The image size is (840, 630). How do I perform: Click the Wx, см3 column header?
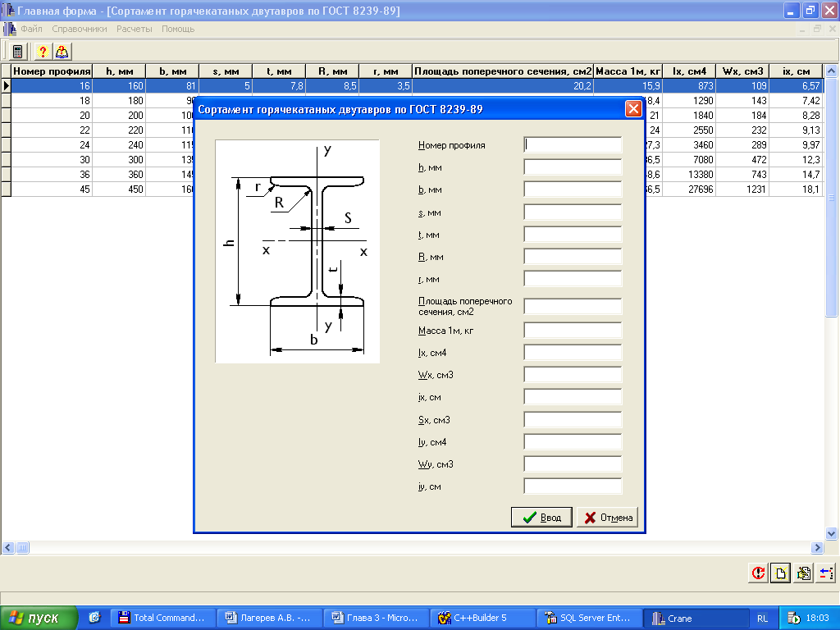pyautogui.click(x=742, y=71)
